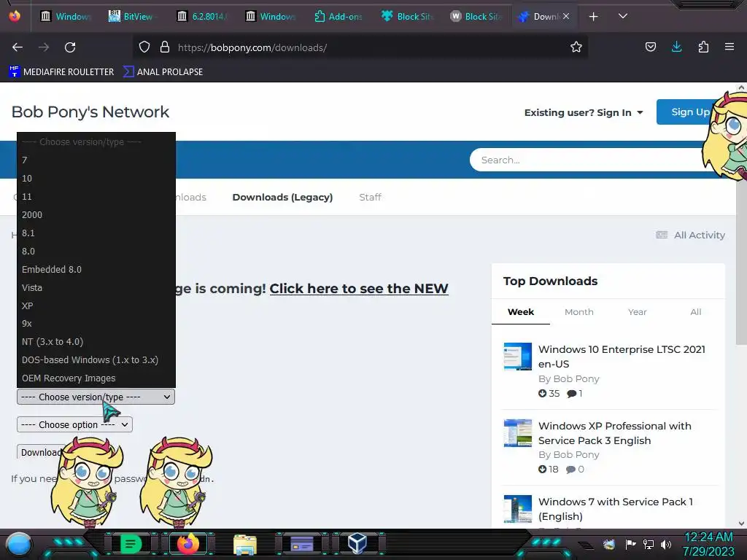Close the current Downloads tab
The height and width of the screenshot is (560, 747).
pyautogui.click(x=566, y=16)
